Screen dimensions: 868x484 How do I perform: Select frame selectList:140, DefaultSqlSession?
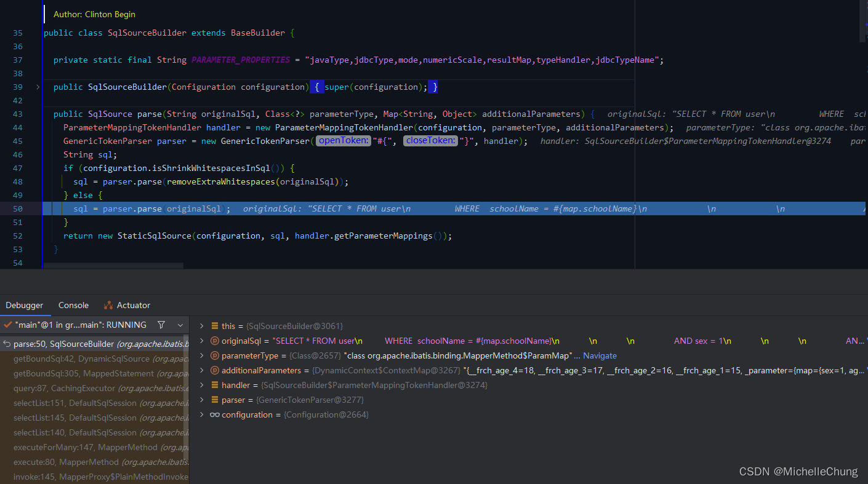click(x=95, y=432)
